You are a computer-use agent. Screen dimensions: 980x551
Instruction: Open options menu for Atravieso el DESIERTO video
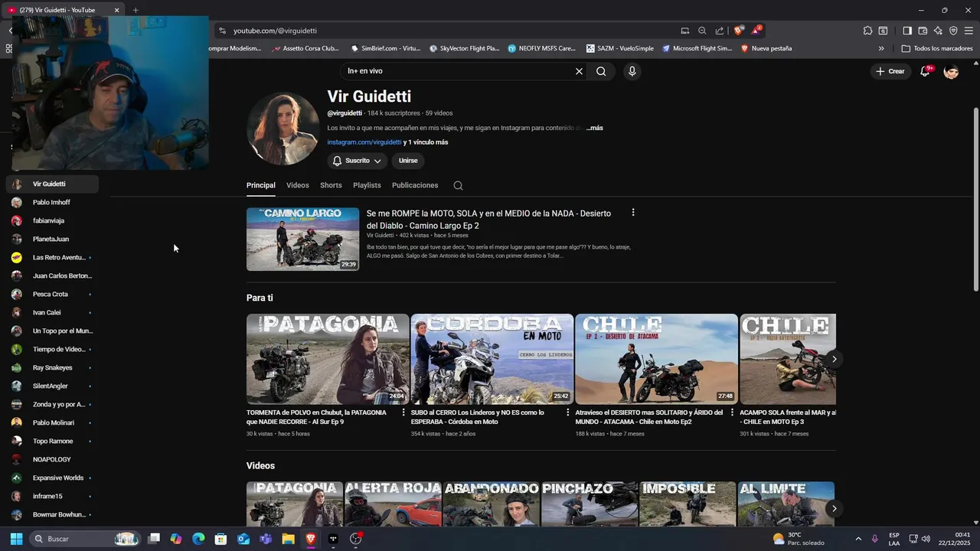click(732, 412)
